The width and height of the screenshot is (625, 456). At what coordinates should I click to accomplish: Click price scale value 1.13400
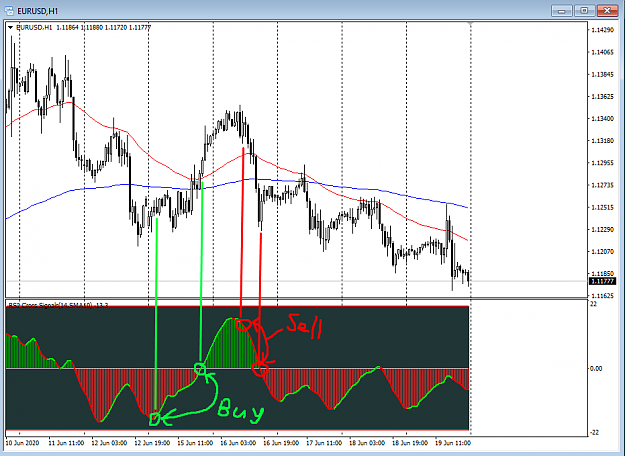click(x=603, y=119)
